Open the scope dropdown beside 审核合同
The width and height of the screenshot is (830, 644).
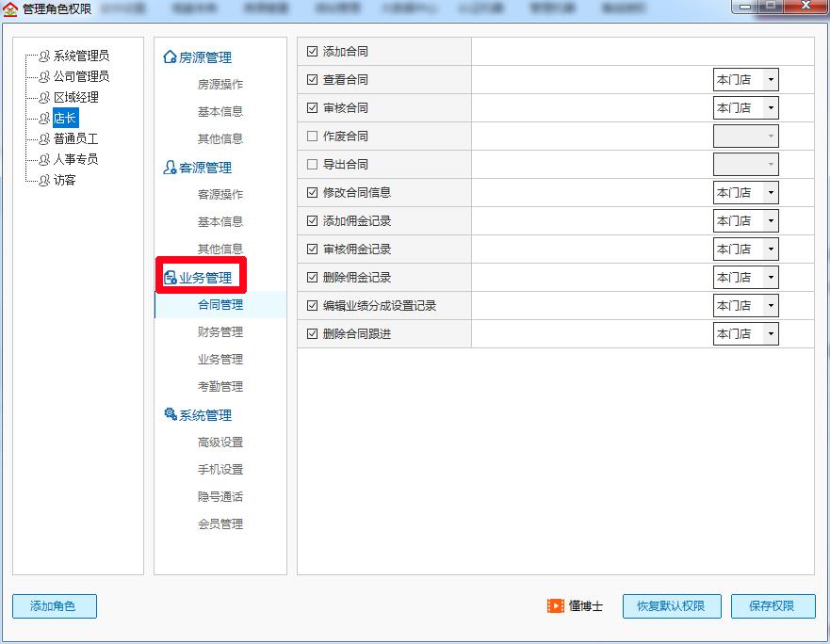(x=770, y=107)
